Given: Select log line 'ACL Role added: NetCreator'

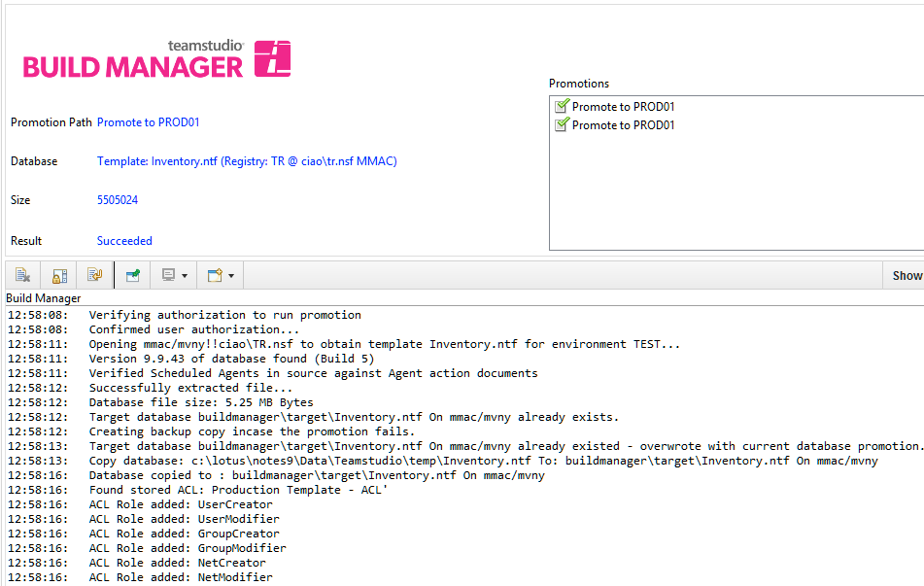Looking at the screenshot, I should tap(178, 563).
